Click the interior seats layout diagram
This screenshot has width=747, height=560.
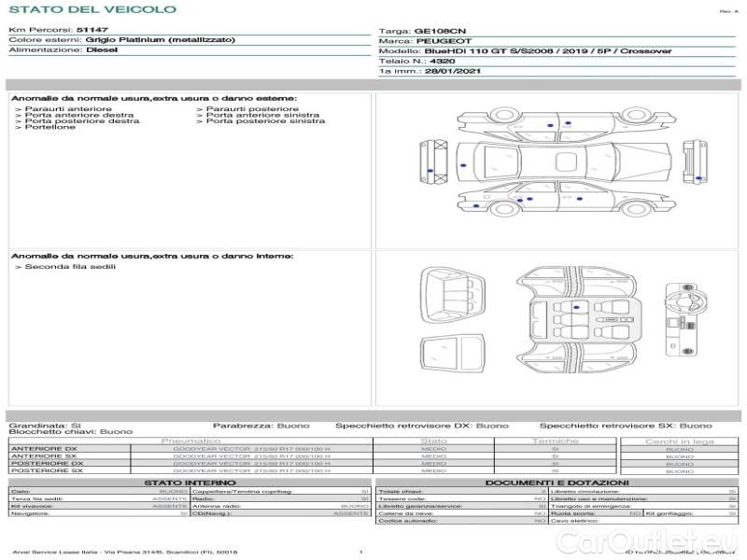pyautogui.click(x=576, y=317)
